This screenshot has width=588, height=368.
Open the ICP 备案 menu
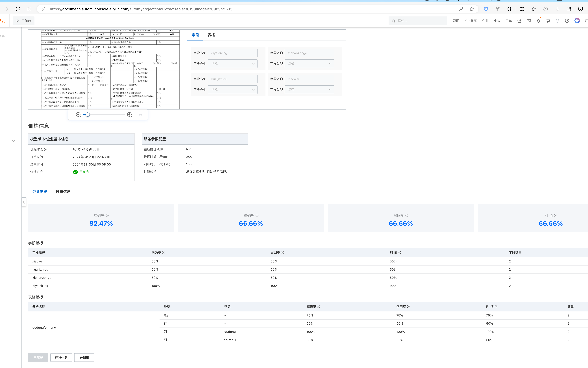coord(471,21)
